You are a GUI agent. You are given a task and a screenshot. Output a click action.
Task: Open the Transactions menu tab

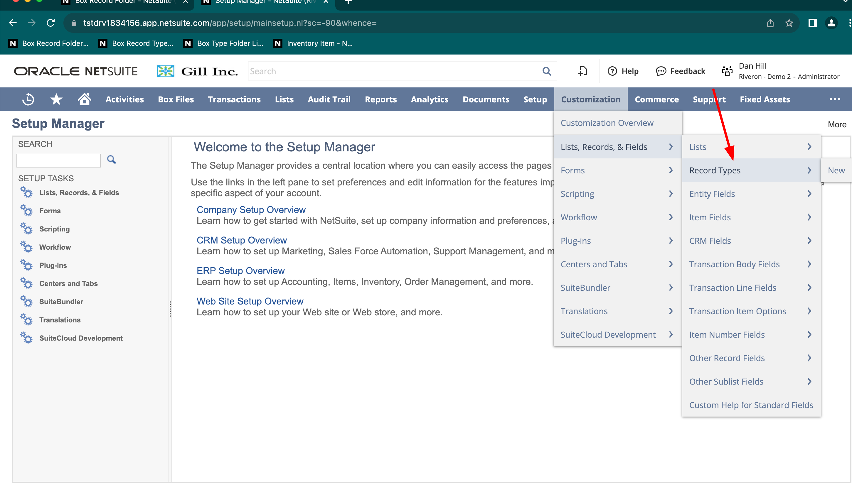234,99
